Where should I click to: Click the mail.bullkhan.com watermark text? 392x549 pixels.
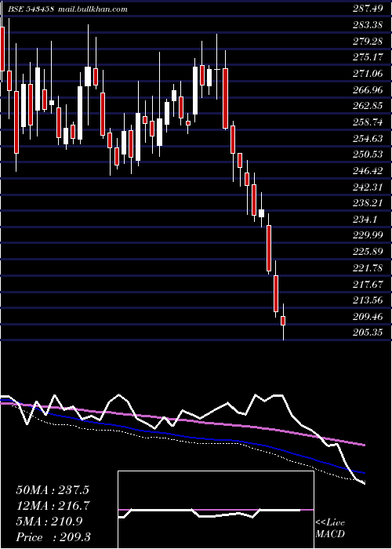click(92, 9)
